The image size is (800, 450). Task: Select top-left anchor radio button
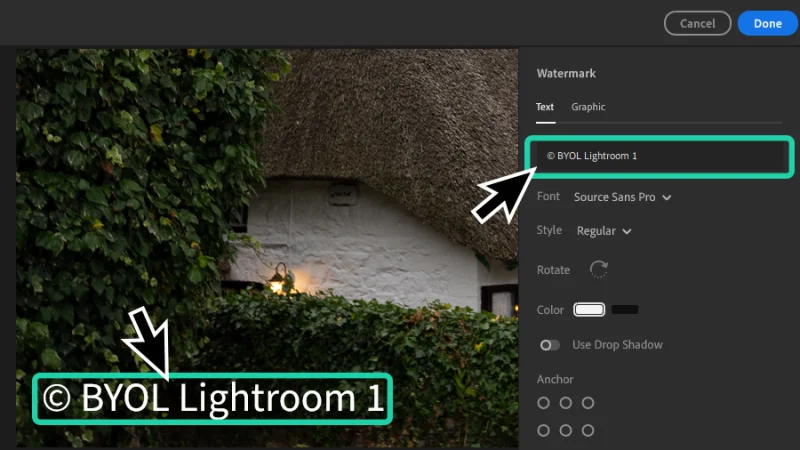[x=543, y=403]
